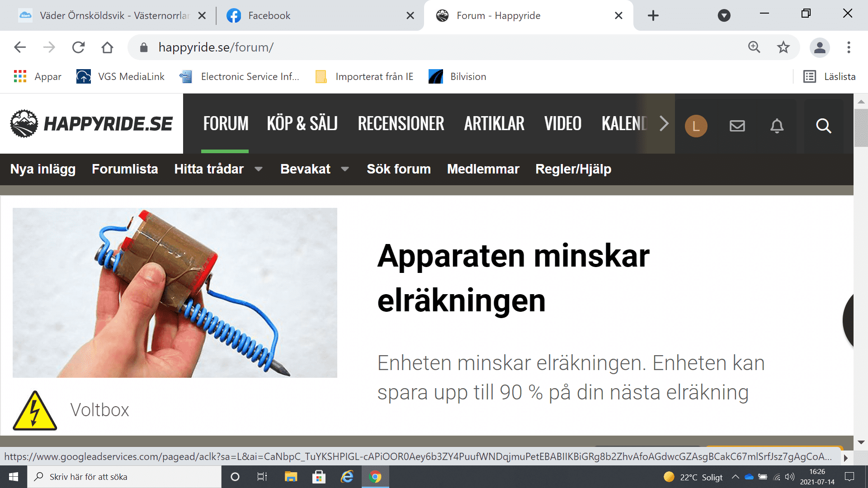This screenshot has width=868, height=488.
Task: Click the site search magnifier icon
Action: [823, 126]
